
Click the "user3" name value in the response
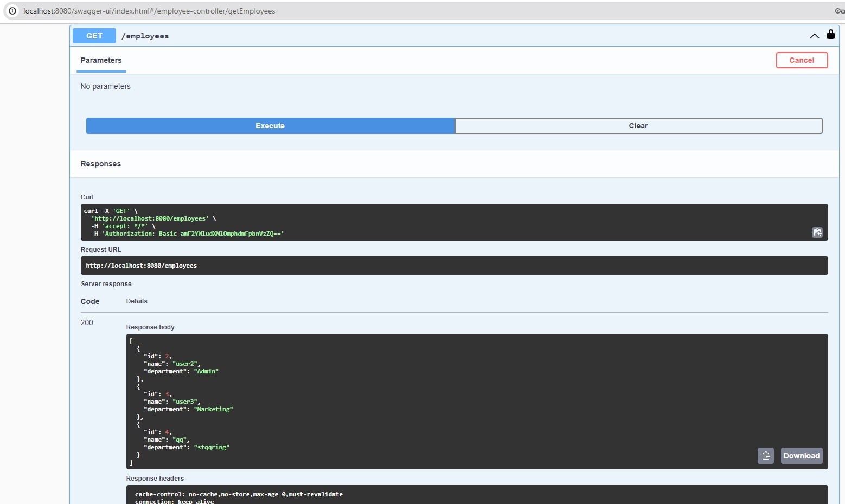coord(185,402)
